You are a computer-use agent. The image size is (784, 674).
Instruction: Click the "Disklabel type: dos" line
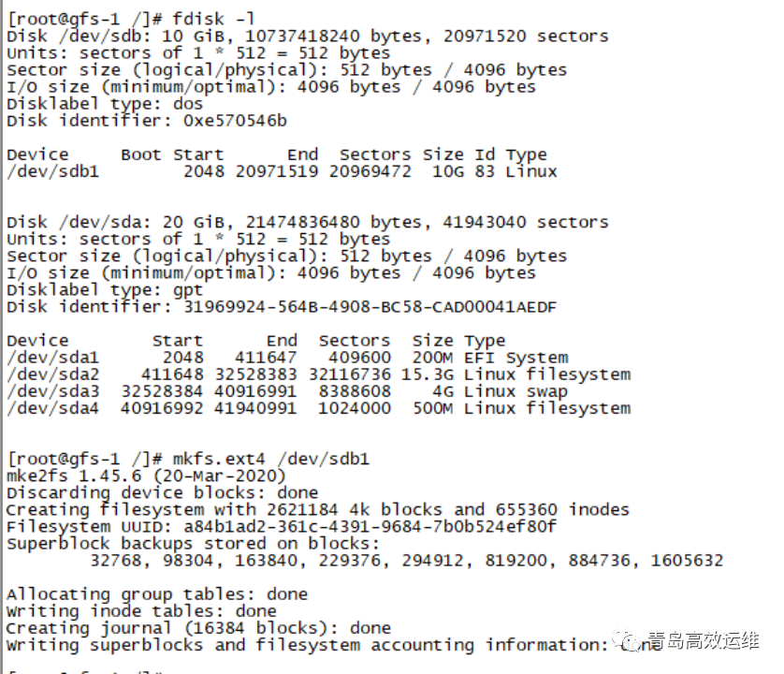coord(105,104)
